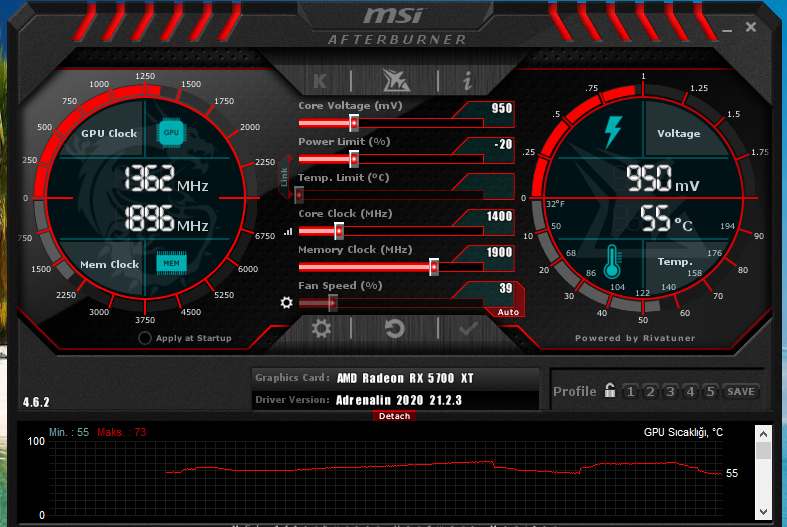This screenshot has width=787, height=527.
Task: Adjust the Power Limit slider handle
Action: click(354, 159)
